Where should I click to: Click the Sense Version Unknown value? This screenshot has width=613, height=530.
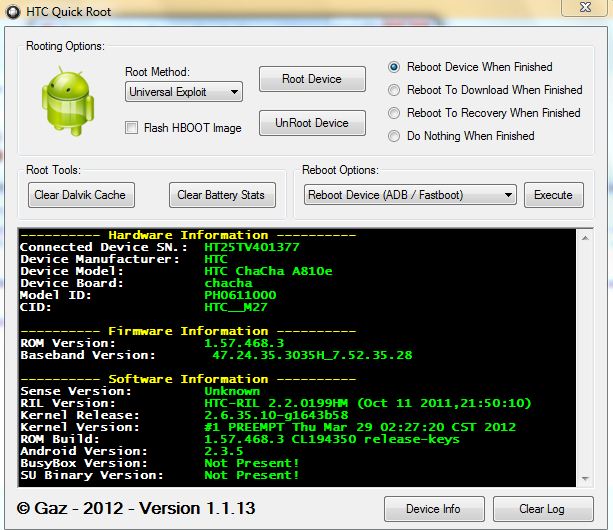(x=232, y=391)
